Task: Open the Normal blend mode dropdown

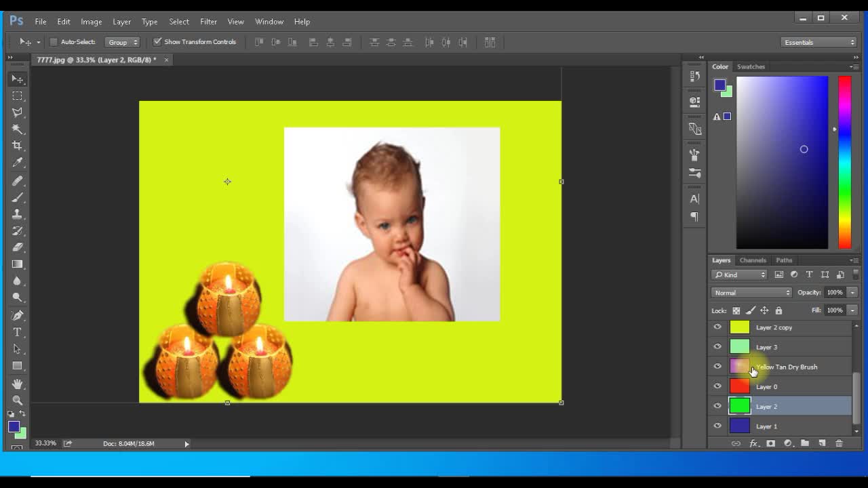Action: coord(751,293)
